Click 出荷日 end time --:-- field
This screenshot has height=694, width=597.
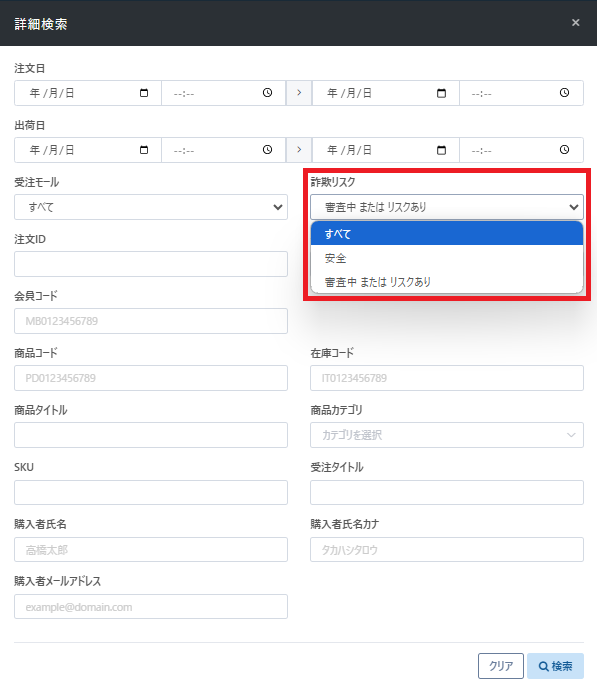point(521,150)
